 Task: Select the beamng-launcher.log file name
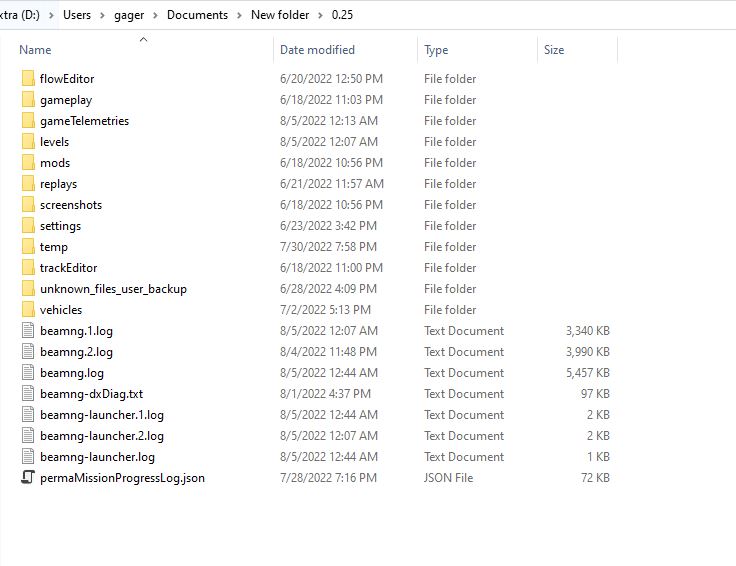pos(98,457)
